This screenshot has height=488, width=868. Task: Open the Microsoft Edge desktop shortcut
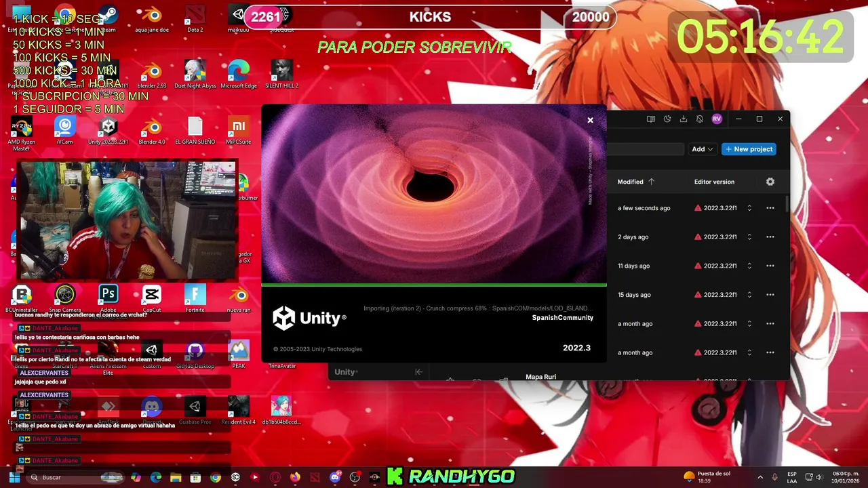click(x=239, y=75)
